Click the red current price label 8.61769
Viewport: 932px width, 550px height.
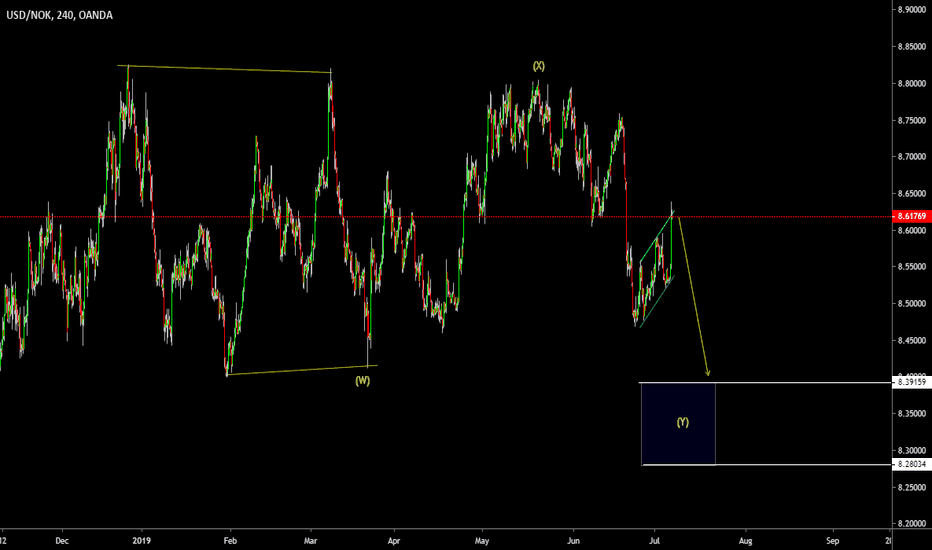(x=912, y=216)
